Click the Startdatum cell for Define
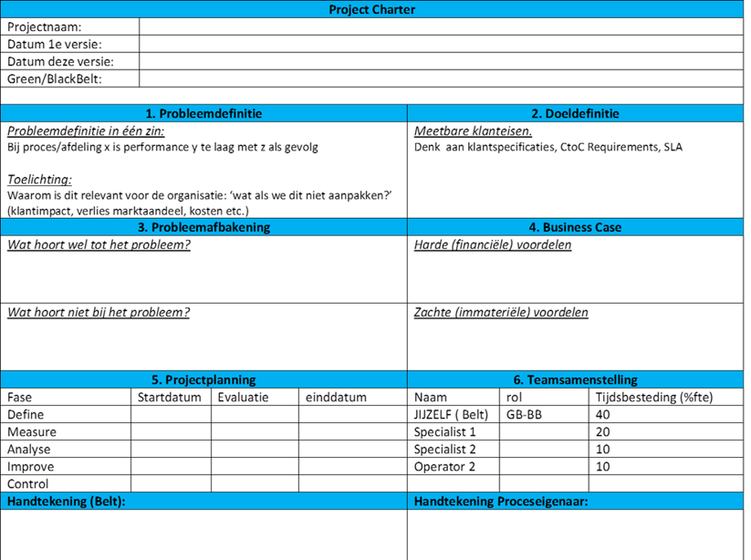751x560 pixels. tap(171, 414)
